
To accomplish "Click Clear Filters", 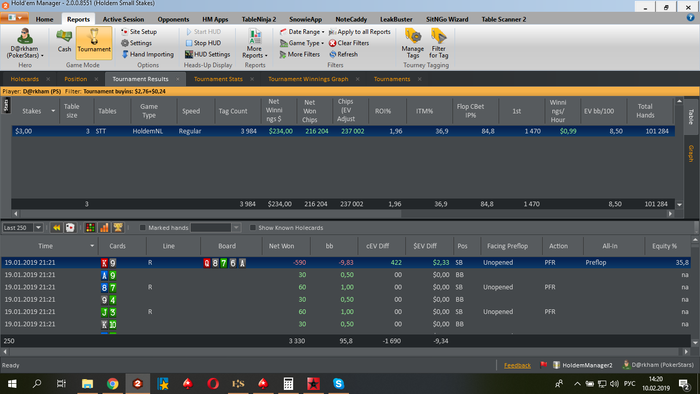I will pyautogui.click(x=349, y=43).
